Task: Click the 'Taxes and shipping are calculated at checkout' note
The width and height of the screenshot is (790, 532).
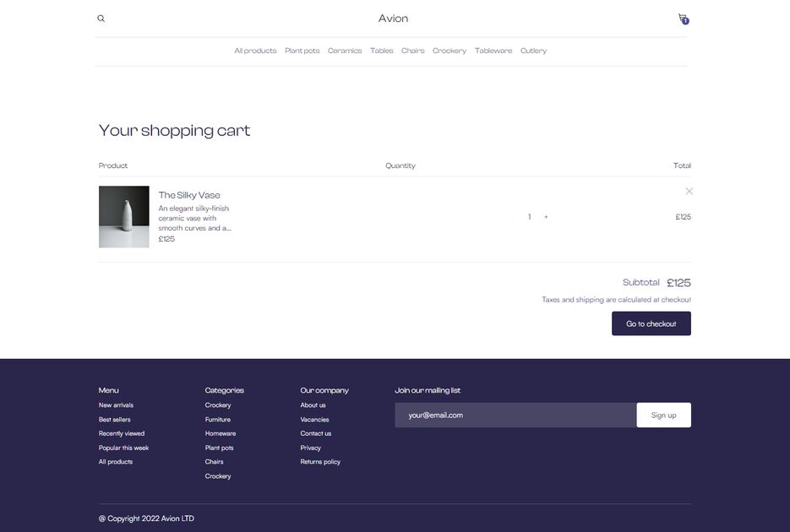Action: pyautogui.click(x=616, y=300)
